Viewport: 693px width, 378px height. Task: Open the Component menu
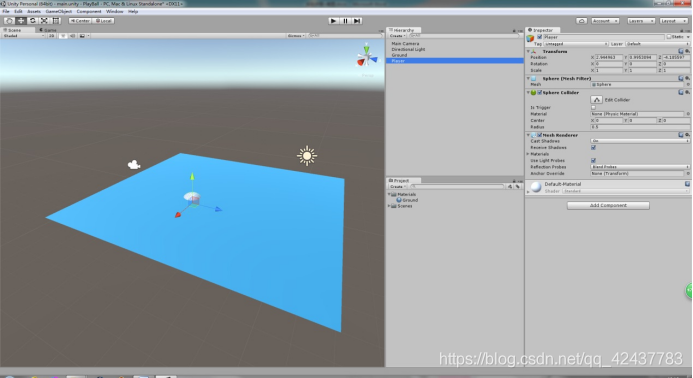click(89, 11)
